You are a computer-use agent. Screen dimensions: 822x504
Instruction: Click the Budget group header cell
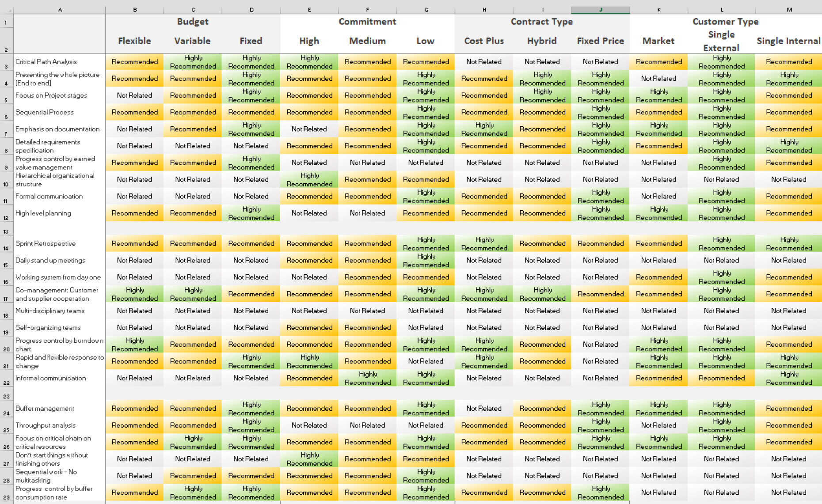tap(193, 22)
